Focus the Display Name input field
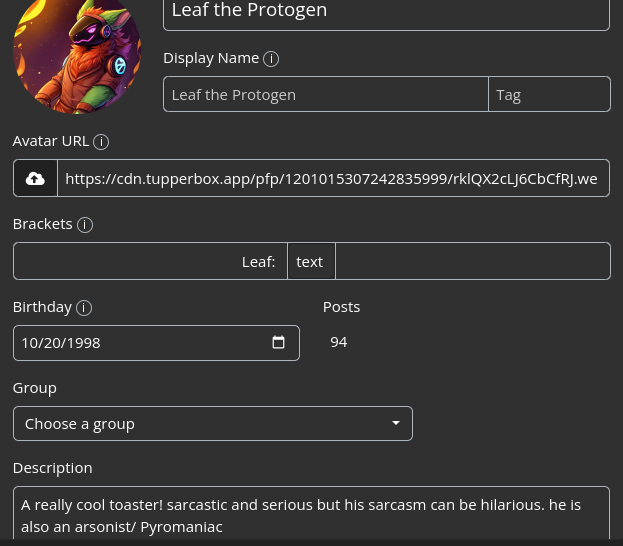Image resolution: width=623 pixels, height=546 pixels. [x=325, y=94]
